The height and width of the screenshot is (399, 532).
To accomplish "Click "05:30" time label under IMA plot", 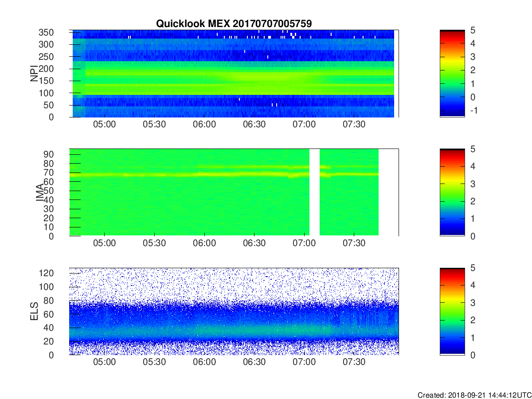I will [154, 244].
